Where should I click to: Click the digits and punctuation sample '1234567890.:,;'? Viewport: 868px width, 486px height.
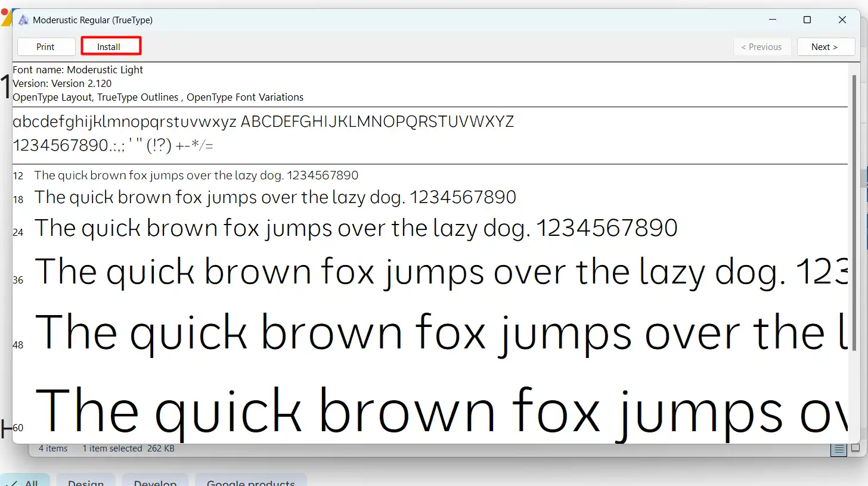click(x=113, y=145)
